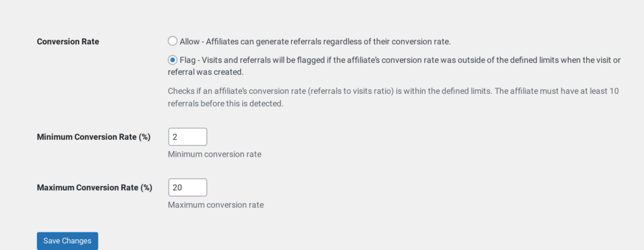
Task: Click the Maximum Conversion Rate input field
Action: 187,188
